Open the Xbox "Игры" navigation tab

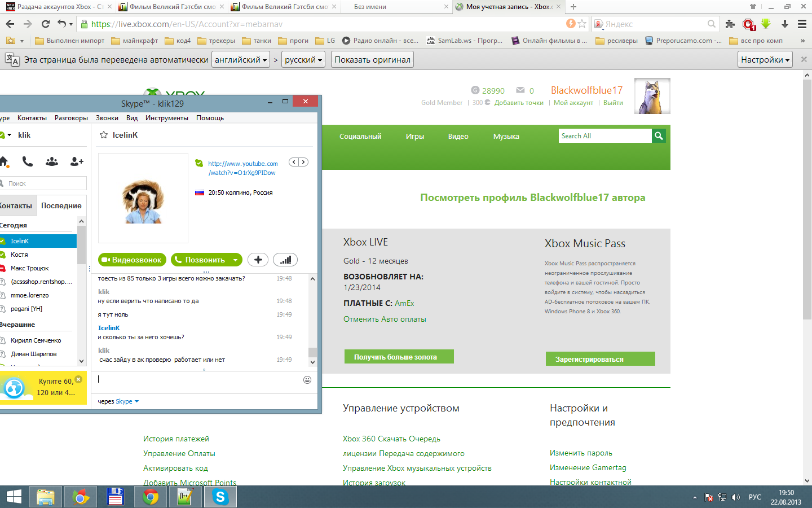pos(415,137)
